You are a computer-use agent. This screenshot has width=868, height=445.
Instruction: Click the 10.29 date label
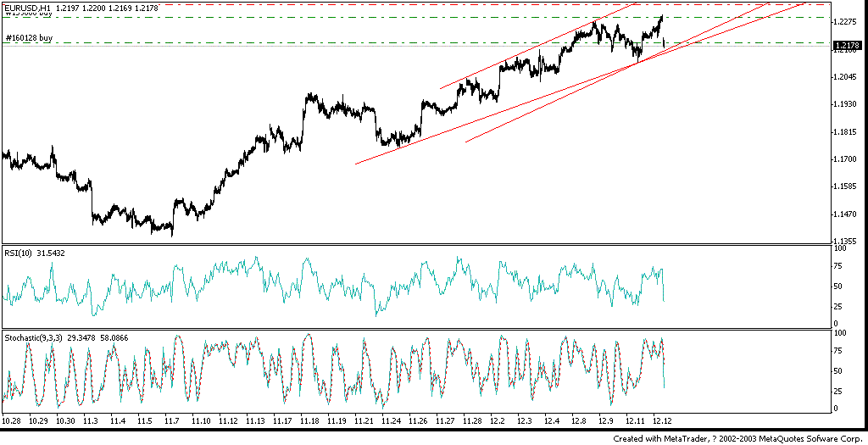[37, 421]
